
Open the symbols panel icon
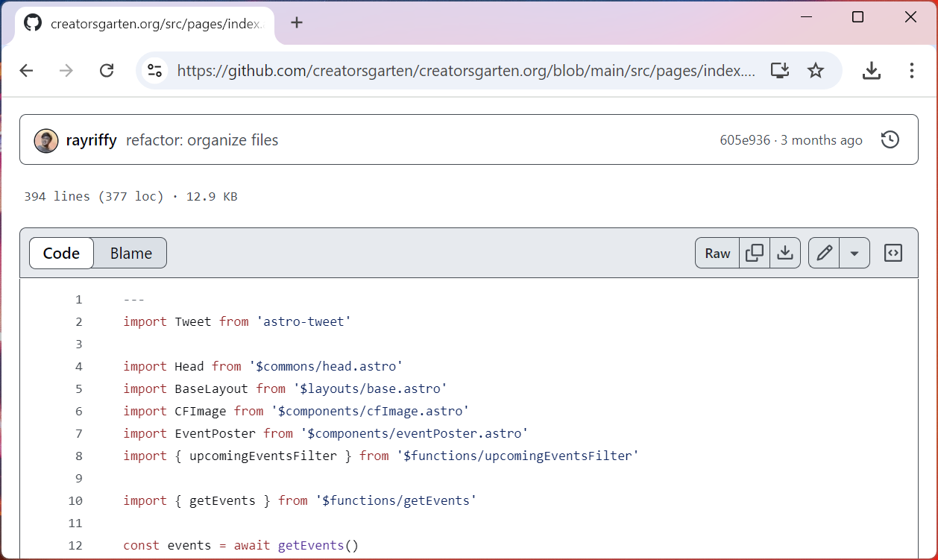tap(893, 253)
